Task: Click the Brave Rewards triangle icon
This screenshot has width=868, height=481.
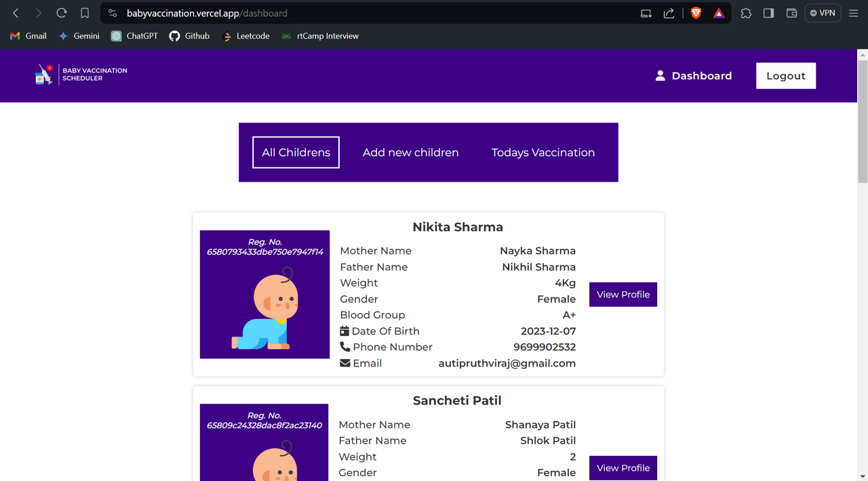Action: click(x=719, y=13)
